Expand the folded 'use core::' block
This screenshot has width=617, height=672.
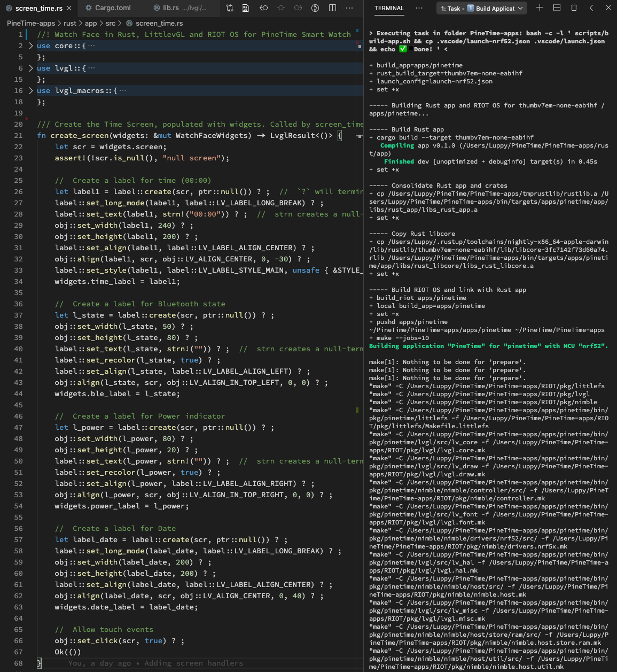pyautogui.click(x=31, y=46)
